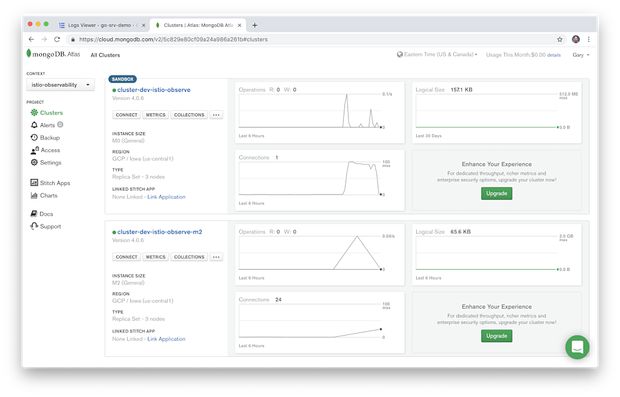
Task: Open the Access user management item
Action: (x=45, y=150)
